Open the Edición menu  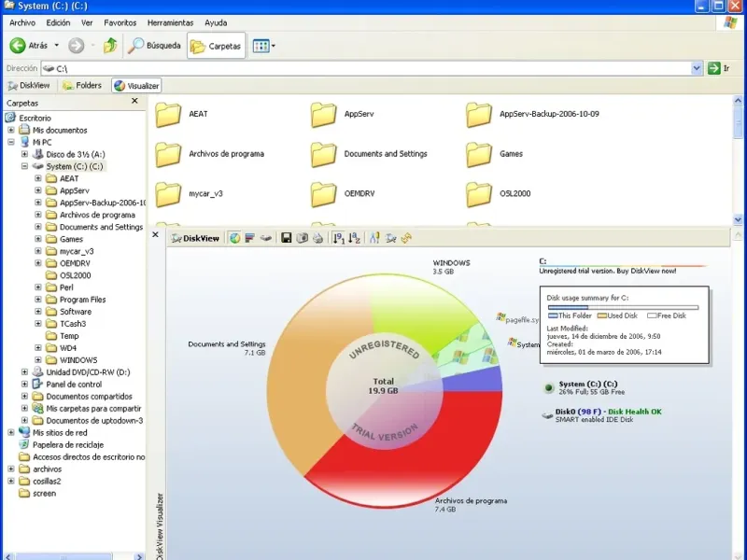(x=58, y=22)
